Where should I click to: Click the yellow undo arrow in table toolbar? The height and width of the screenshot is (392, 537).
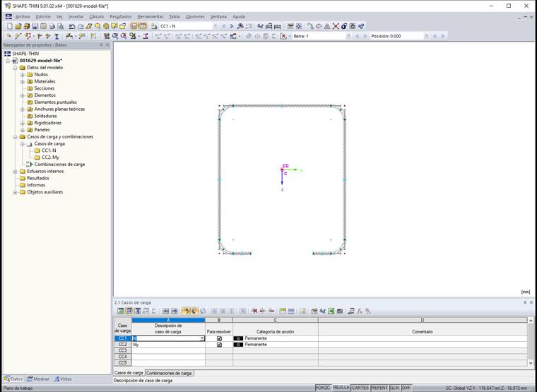click(186, 311)
